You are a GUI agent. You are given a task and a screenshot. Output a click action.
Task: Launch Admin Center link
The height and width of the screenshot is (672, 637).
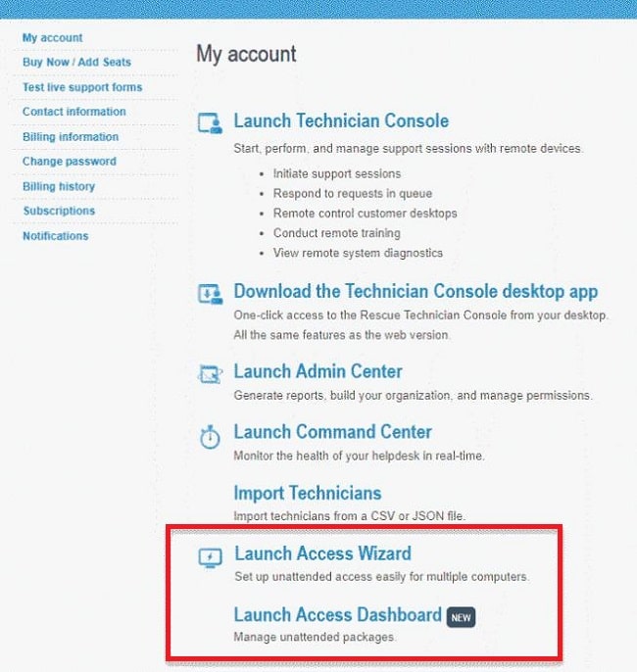(x=318, y=371)
